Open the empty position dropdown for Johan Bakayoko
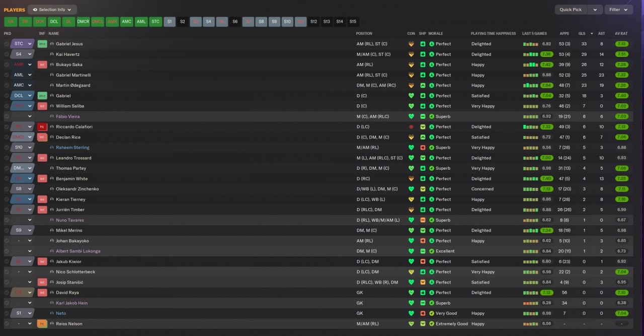 [23, 241]
